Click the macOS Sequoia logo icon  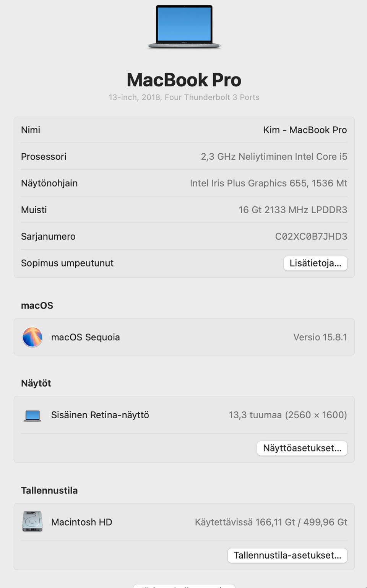[x=32, y=337]
